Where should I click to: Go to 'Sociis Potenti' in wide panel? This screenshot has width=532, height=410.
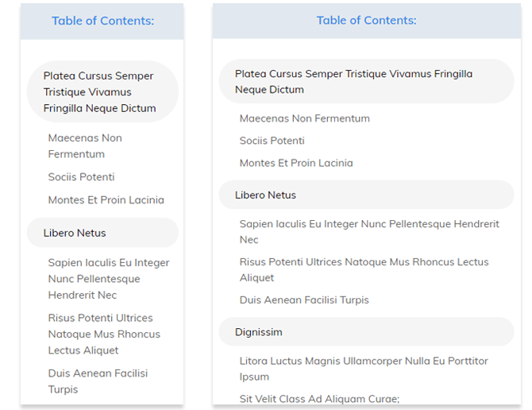coord(272,141)
